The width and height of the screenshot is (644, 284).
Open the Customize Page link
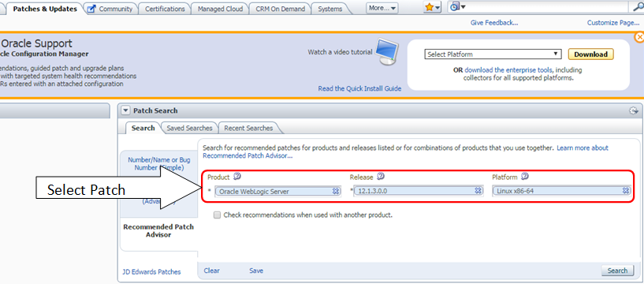coord(613,23)
